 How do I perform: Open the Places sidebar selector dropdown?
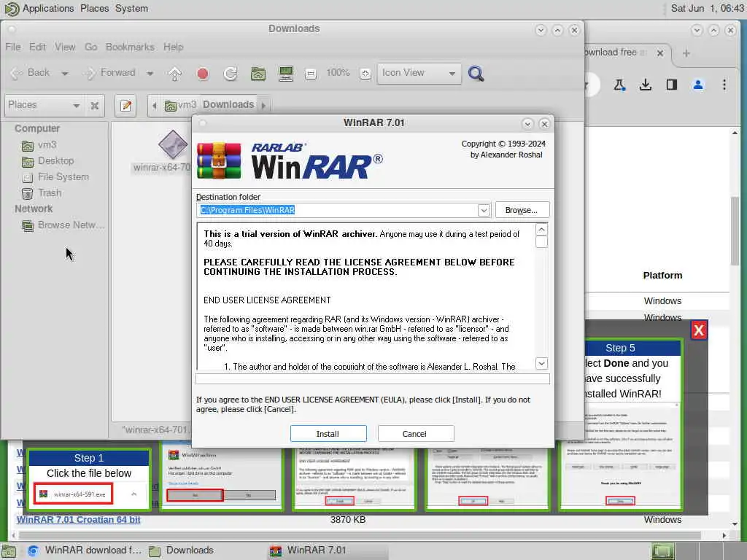point(44,105)
